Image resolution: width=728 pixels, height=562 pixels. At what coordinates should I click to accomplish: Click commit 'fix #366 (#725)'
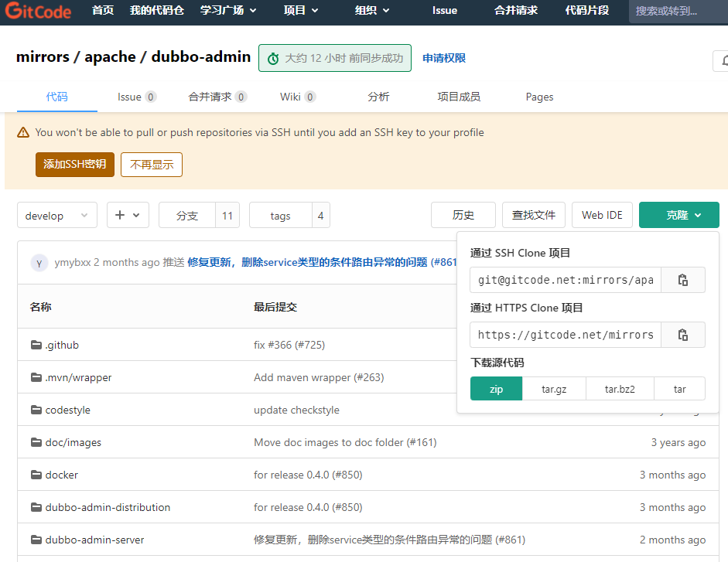coord(289,345)
